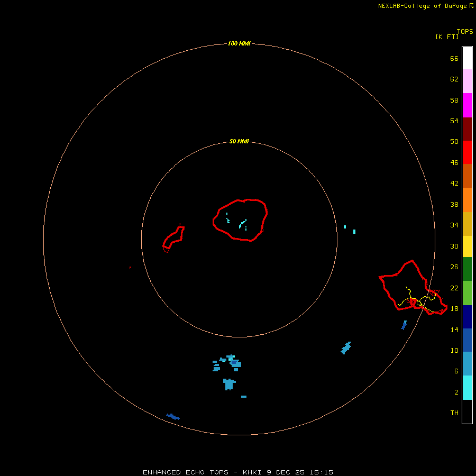
Task: Select the cyan legend swatch
Action: 467,388
